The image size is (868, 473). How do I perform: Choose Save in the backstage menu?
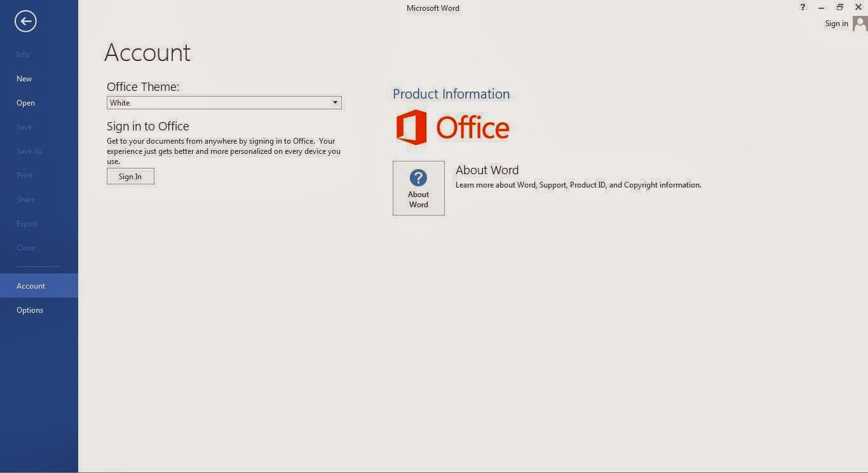coord(39,127)
